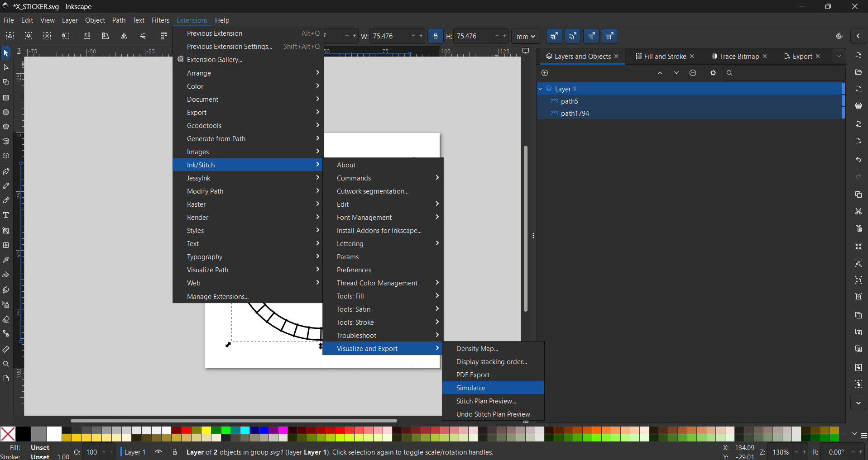Select the Selector arrow tool

tap(6, 53)
